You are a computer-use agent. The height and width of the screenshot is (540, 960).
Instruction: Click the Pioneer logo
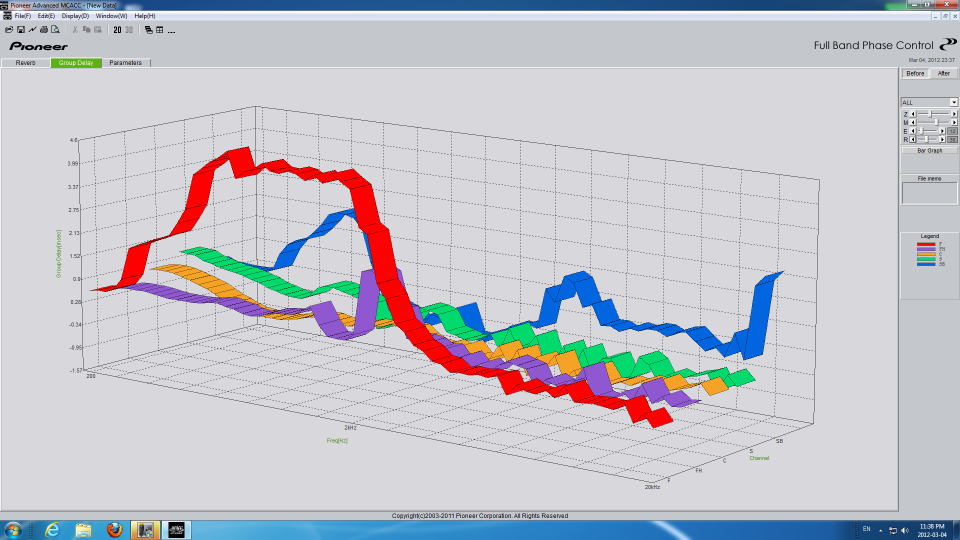click(x=39, y=46)
